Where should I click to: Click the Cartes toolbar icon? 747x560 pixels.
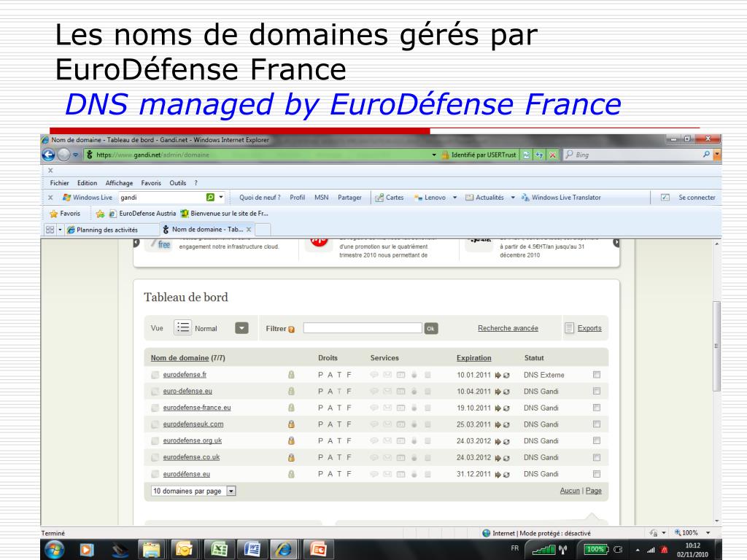click(379, 198)
